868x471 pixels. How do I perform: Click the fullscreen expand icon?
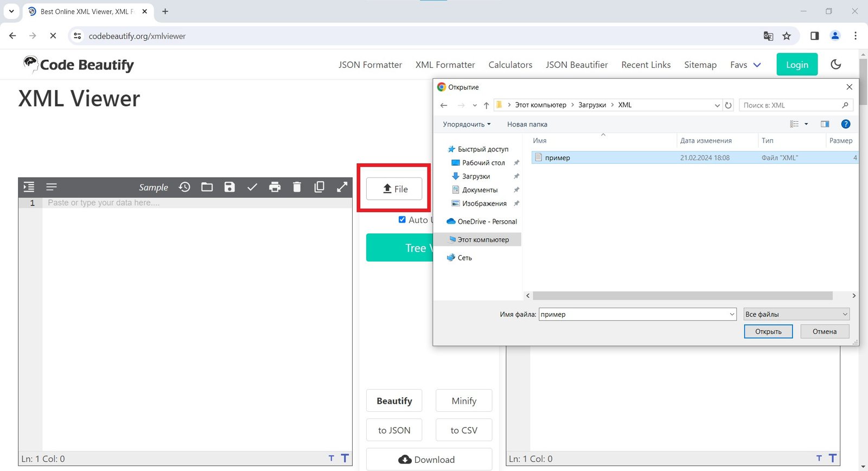pyautogui.click(x=342, y=187)
